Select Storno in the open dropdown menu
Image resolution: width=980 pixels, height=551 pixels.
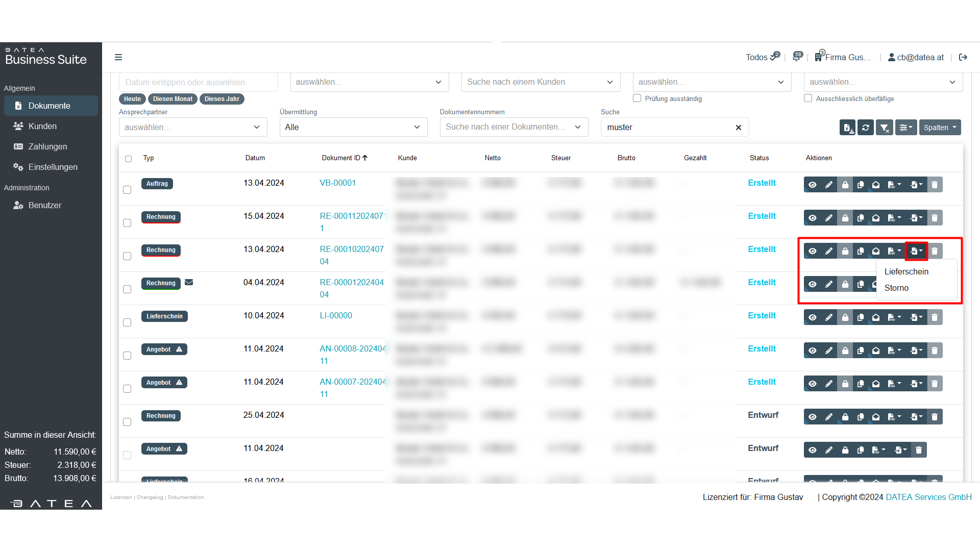pyautogui.click(x=896, y=288)
